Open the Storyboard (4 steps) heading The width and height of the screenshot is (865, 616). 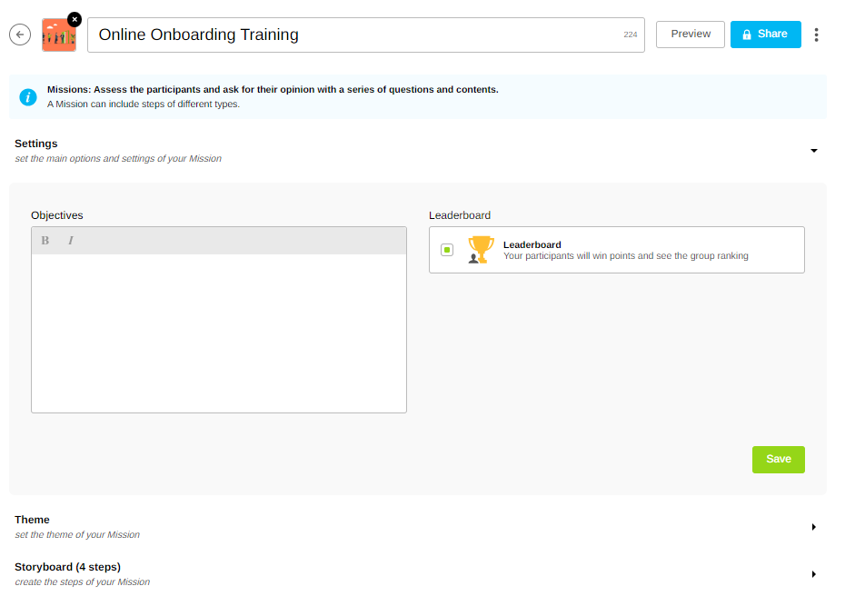coord(67,567)
